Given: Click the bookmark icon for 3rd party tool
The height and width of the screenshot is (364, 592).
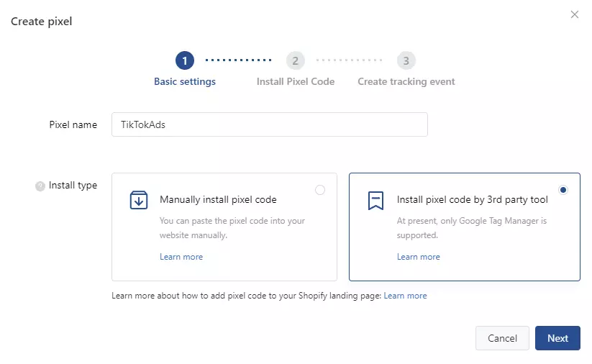Looking at the screenshot, I should [375, 200].
